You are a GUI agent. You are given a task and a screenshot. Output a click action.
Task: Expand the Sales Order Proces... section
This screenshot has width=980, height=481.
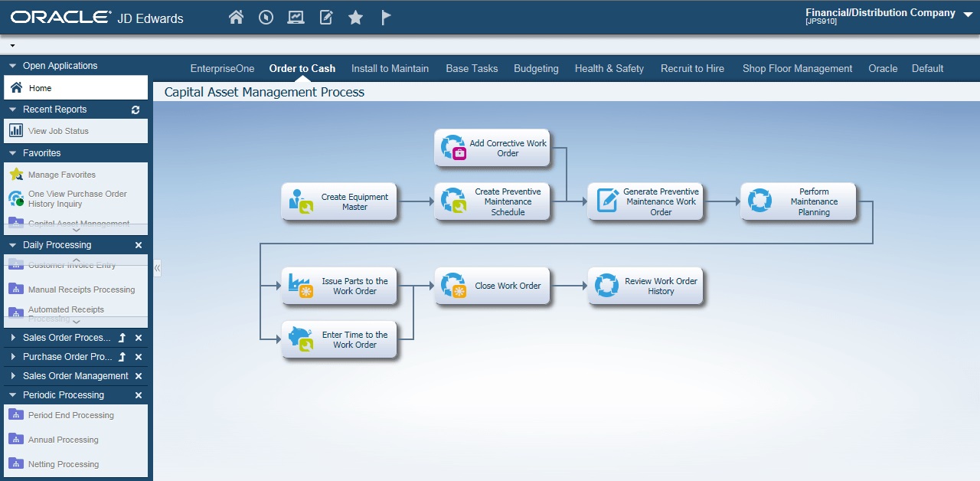click(x=12, y=338)
